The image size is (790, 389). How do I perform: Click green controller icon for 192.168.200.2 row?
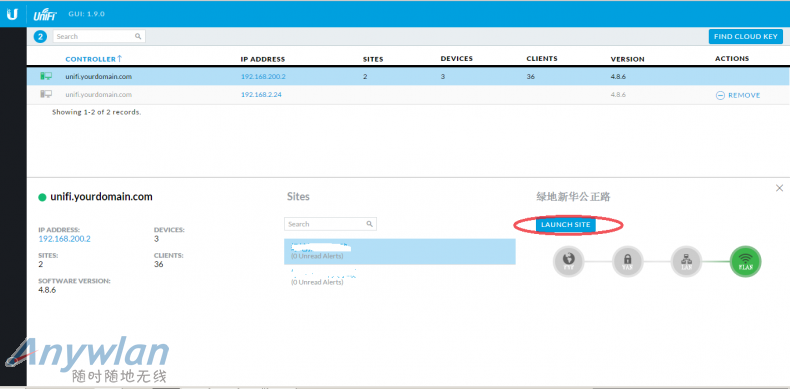click(46, 76)
